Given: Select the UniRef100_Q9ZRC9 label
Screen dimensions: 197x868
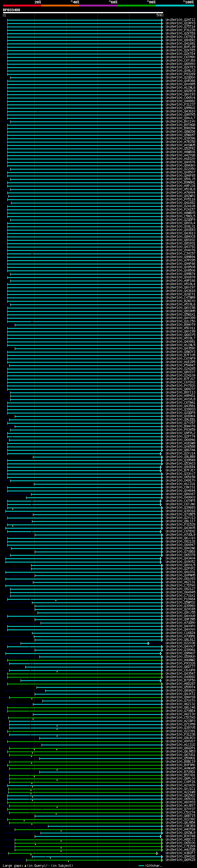Looking at the screenshot, I should point(180,91).
